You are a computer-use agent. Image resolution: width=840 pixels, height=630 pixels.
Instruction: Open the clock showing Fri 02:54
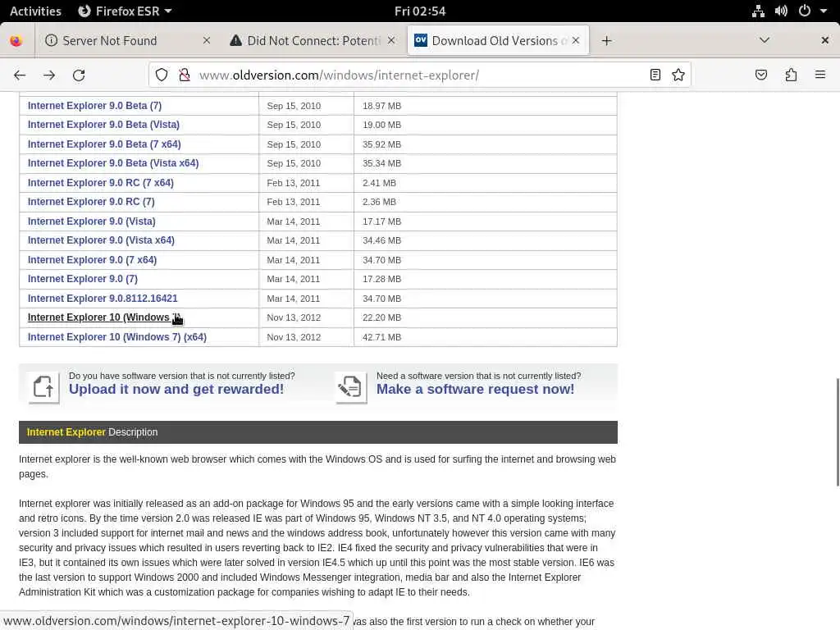pyautogui.click(x=420, y=11)
